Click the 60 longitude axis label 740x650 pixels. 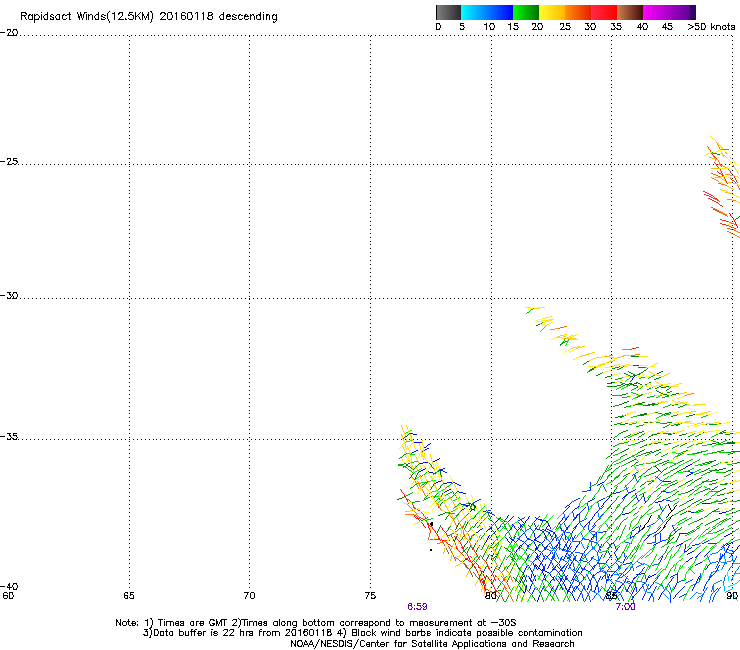[x=8, y=596]
